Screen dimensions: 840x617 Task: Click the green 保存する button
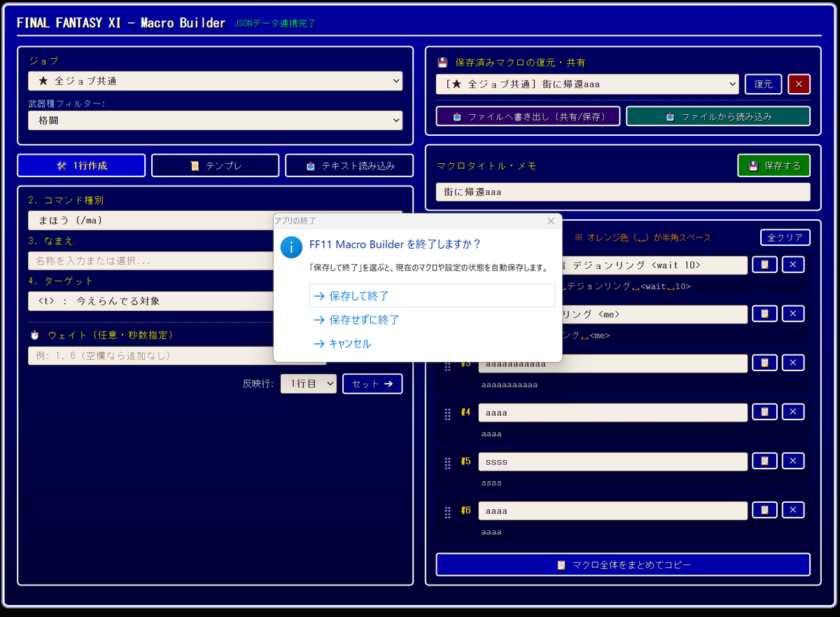click(773, 166)
